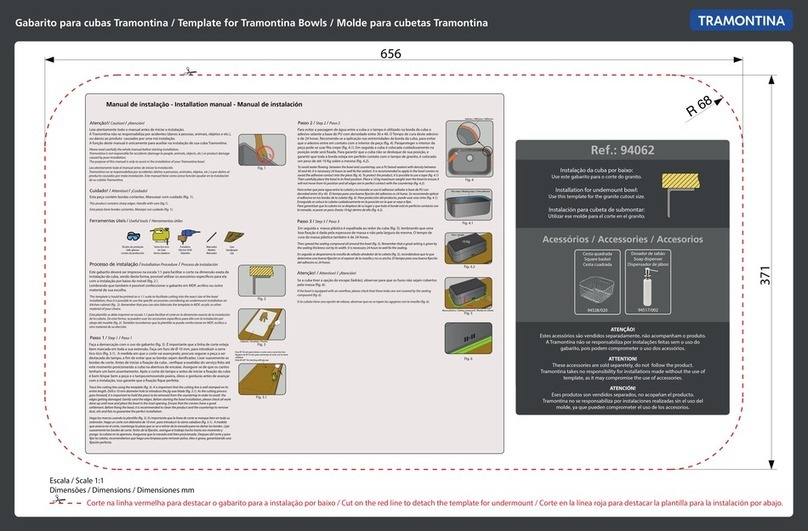Click the 'Ref.: 94062' heading
The width and height of the screenshot is (808, 531).
[622, 150]
